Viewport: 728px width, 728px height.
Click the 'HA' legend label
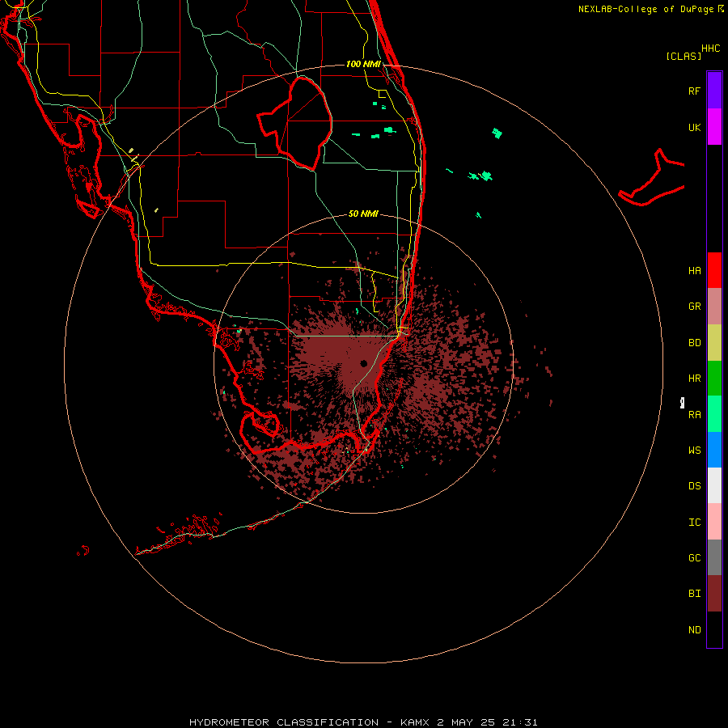[x=694, y=271]
